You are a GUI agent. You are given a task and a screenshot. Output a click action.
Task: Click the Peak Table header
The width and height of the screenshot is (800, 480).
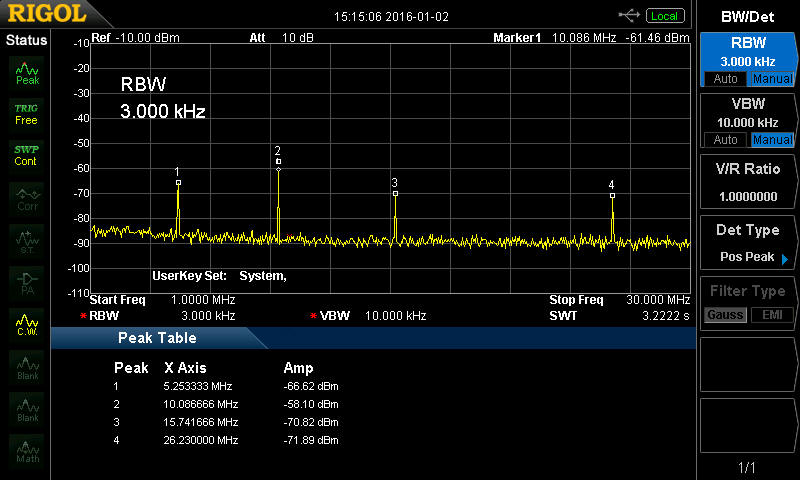click(x=157, y=338)
